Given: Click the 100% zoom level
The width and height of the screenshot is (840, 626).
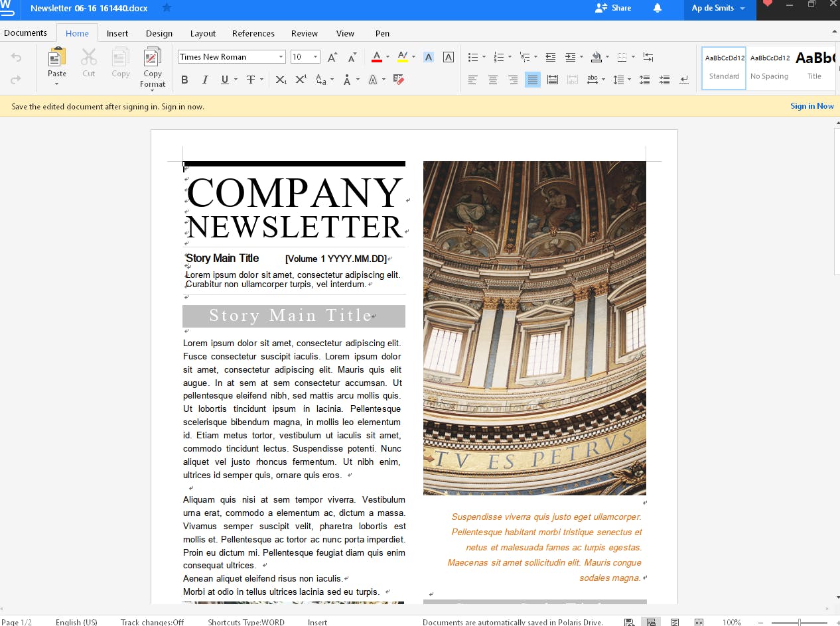Looking at the screenshot, I should (x=732, y=622).
